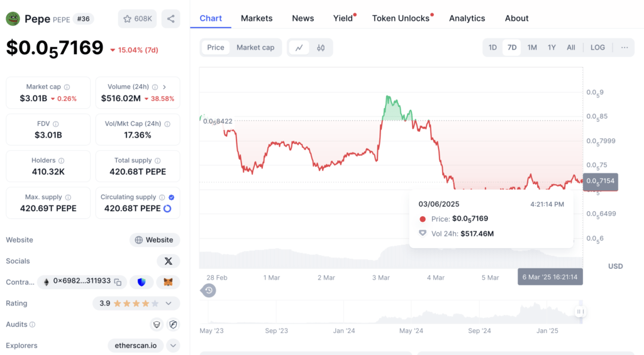Screen dimensions: 644x355
Task: Open the Token Unlocks tab
Action: coord(401,18)
